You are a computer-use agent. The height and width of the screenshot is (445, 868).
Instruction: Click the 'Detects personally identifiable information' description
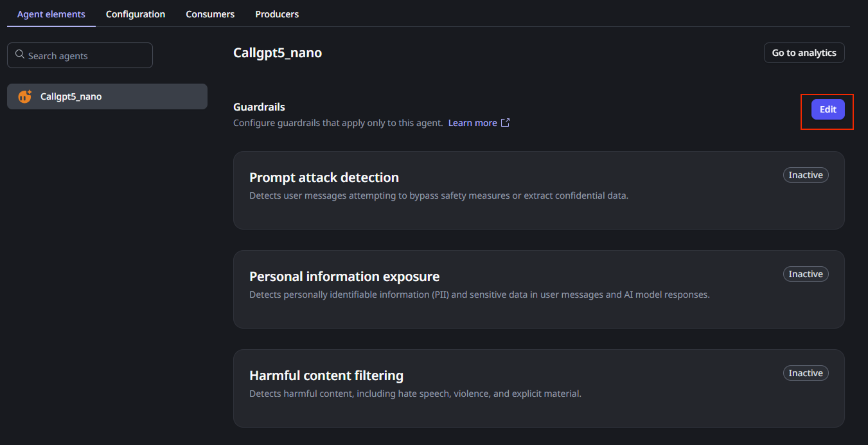point(479,295)
